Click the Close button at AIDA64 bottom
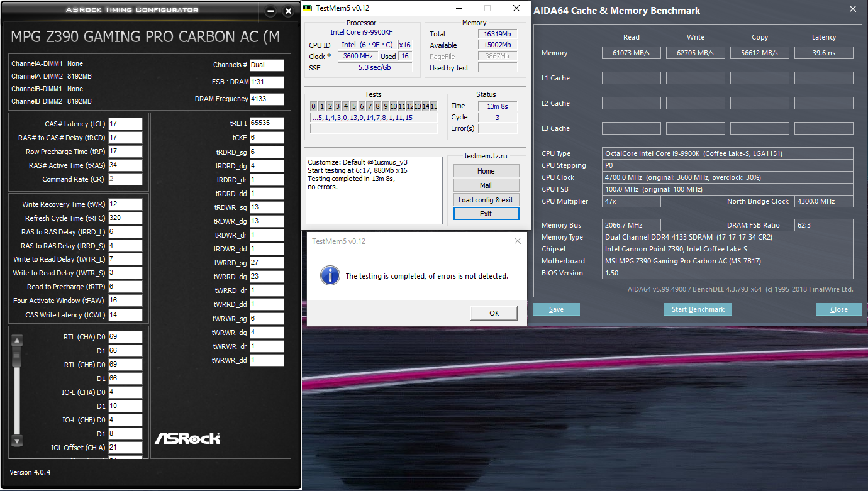 [839, 309]
